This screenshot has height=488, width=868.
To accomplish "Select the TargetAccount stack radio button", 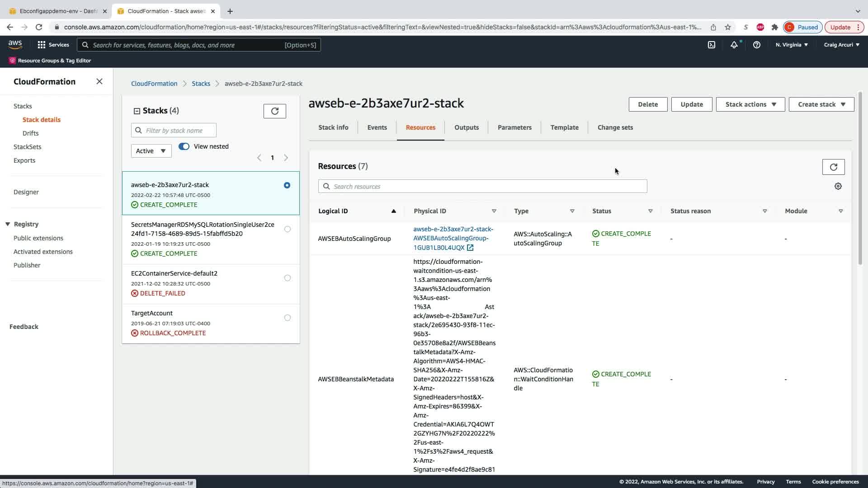I will 287,318.
